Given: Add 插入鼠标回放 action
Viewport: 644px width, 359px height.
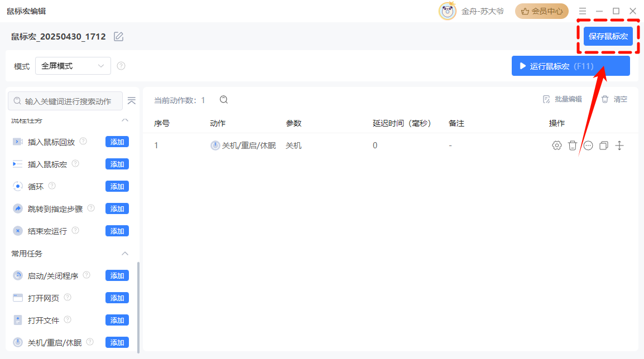Looking at the screenshot, I should coord(117,142).
